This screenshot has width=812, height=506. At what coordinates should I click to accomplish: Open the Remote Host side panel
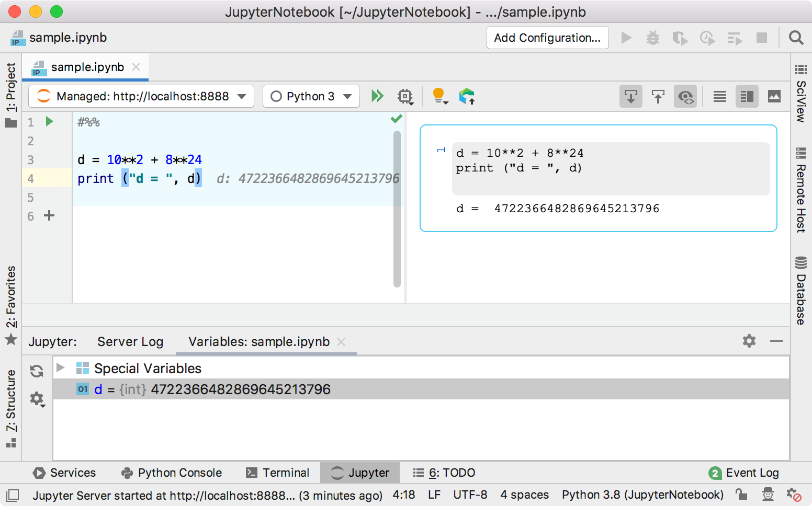click(x=800, y=190)
